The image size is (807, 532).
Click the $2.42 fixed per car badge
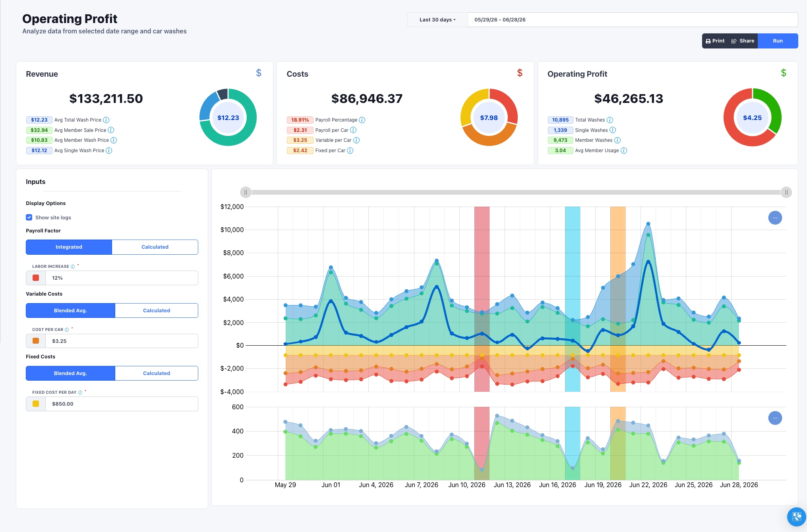300,151
